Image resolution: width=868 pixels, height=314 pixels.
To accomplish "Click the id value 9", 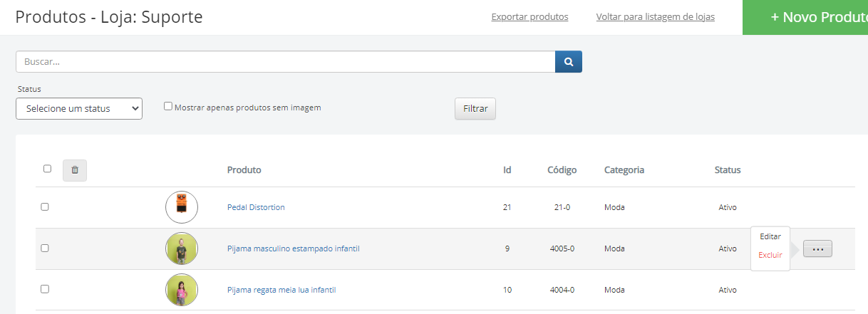I will click(x=507, y=248).
